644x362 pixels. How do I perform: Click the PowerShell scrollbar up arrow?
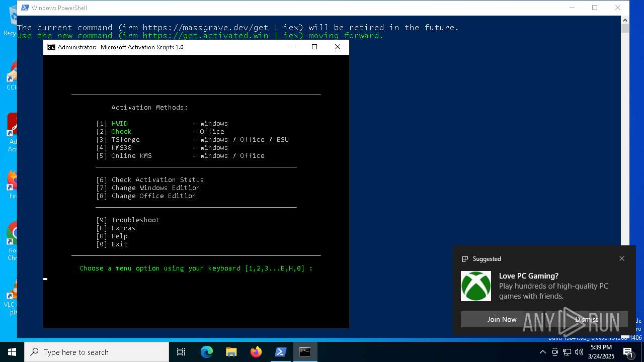click(625, 20)
